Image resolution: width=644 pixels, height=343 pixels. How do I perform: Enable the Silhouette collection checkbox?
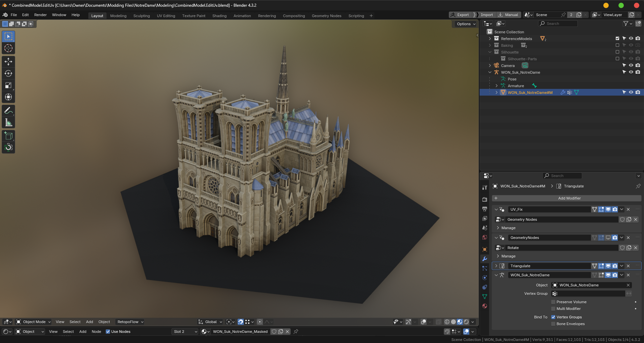point(617,52)
